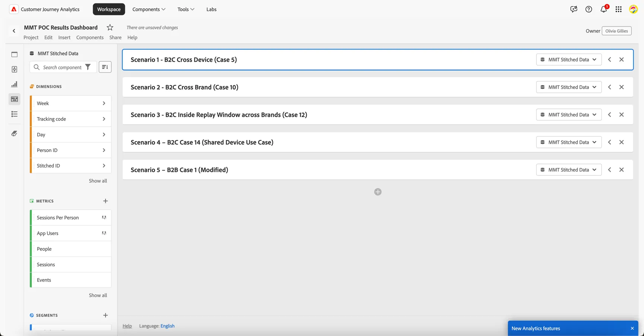Viewport: 644px width, 336px height.
Task: Open Scenario 3 data view dropdown
Action: [x=569, y=115]
